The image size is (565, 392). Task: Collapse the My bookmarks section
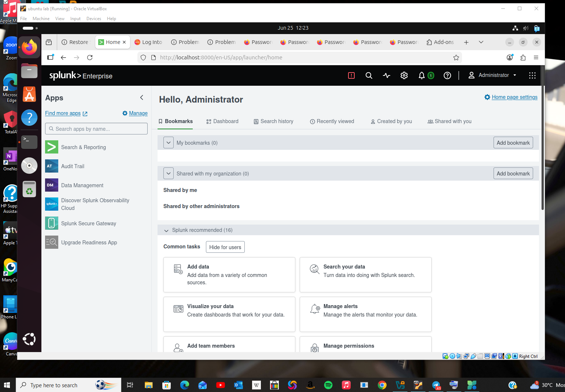pos(169,143)
